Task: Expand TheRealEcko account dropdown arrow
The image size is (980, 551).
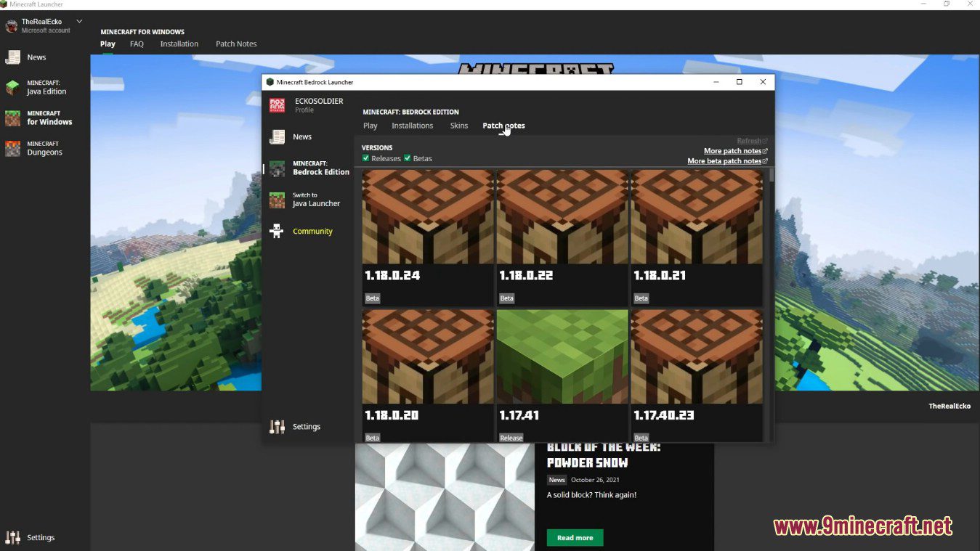Action: tap(79, 22)
